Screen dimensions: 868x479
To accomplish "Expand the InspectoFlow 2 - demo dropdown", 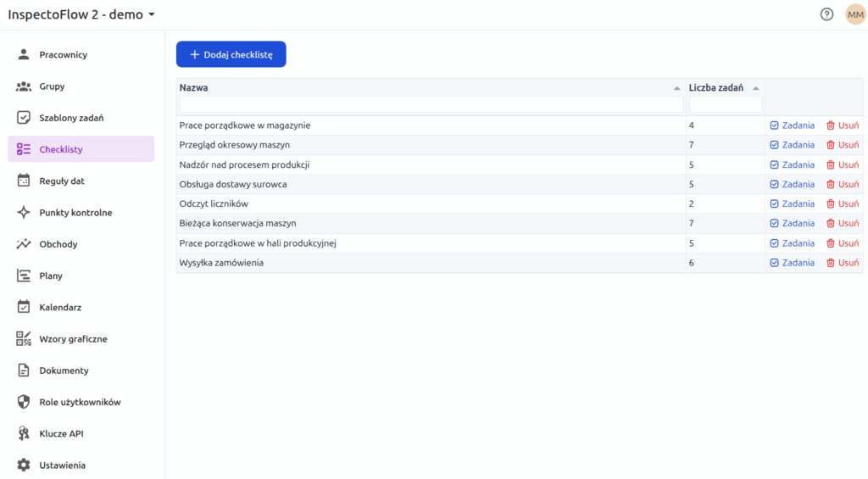I will (151, 15).
